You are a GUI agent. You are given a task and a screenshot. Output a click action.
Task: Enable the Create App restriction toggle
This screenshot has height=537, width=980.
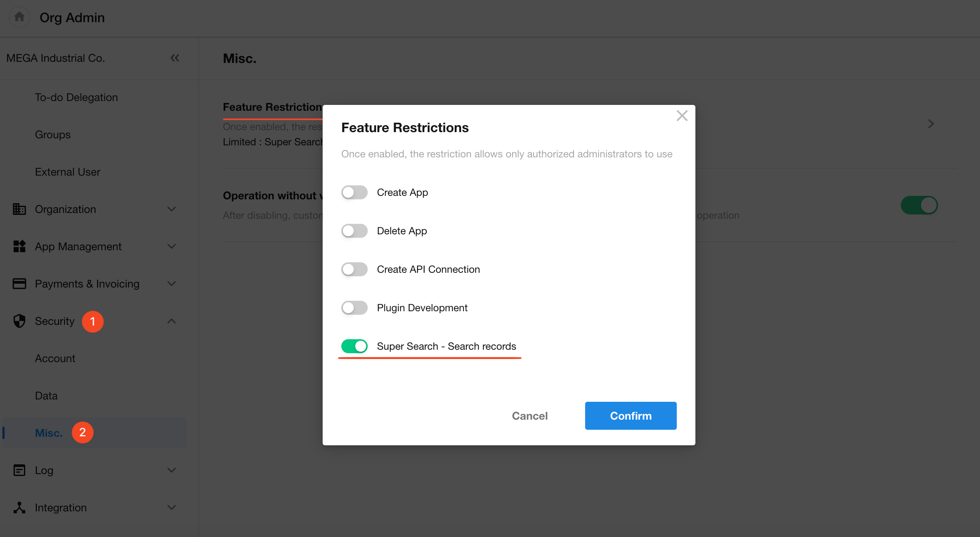[x=354, y=192]
